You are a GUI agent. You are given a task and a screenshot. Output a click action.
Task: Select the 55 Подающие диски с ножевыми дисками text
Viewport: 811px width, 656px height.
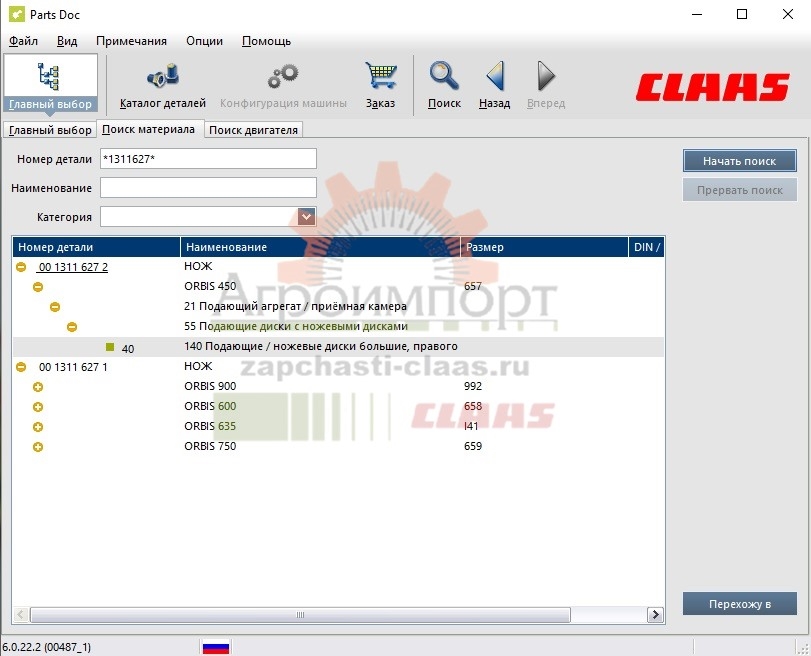point(296,326)
